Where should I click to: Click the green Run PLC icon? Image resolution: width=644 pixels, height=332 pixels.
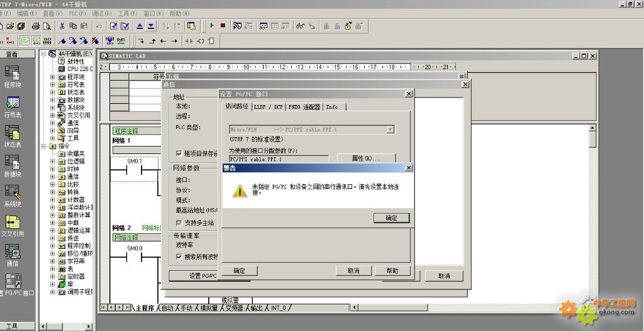[212, 26]
